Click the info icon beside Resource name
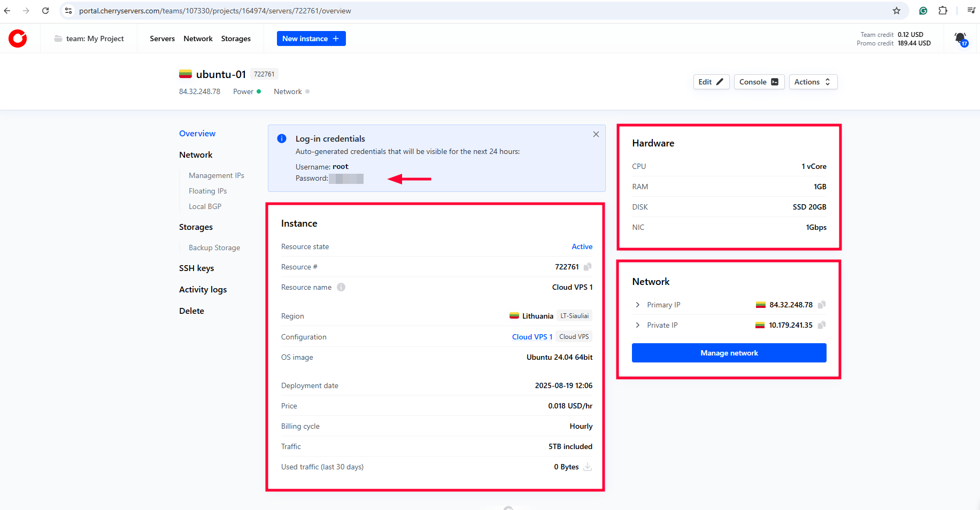This screenshot has width=980, height=510. pyautogui.click(x=341, y=287)
